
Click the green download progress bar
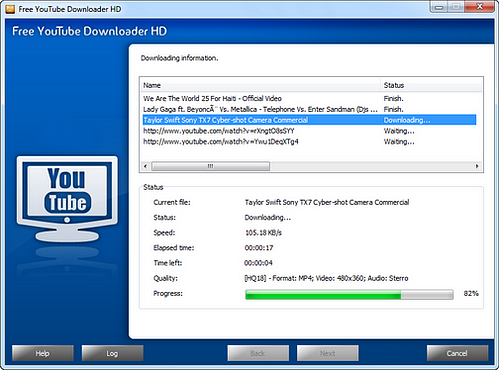349,294
